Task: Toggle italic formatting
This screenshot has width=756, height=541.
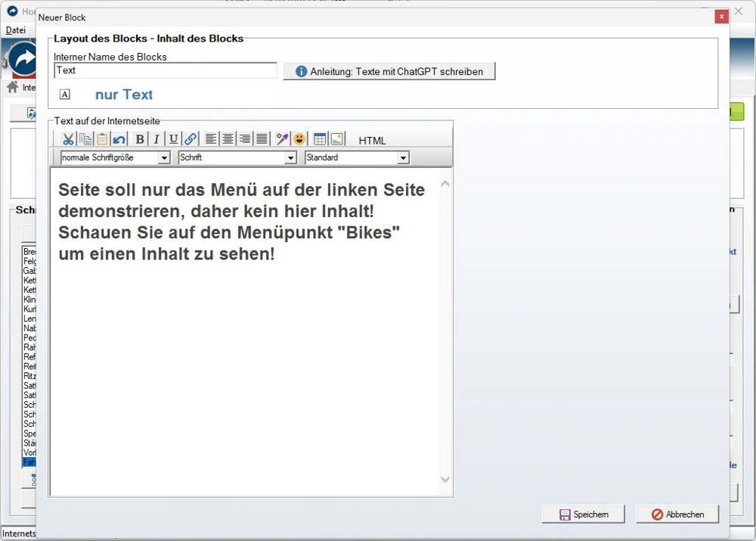Action: click(x=156, y=138)
